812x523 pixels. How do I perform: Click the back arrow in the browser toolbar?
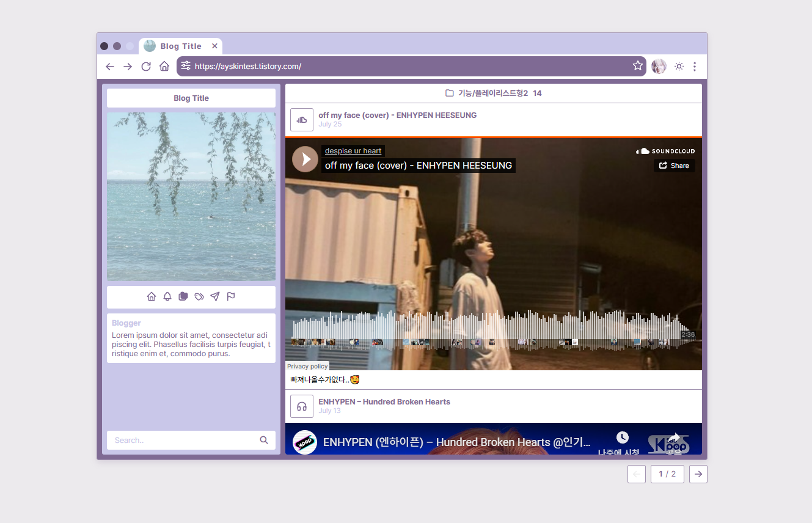pyautogui.click(x=110, y=67)
